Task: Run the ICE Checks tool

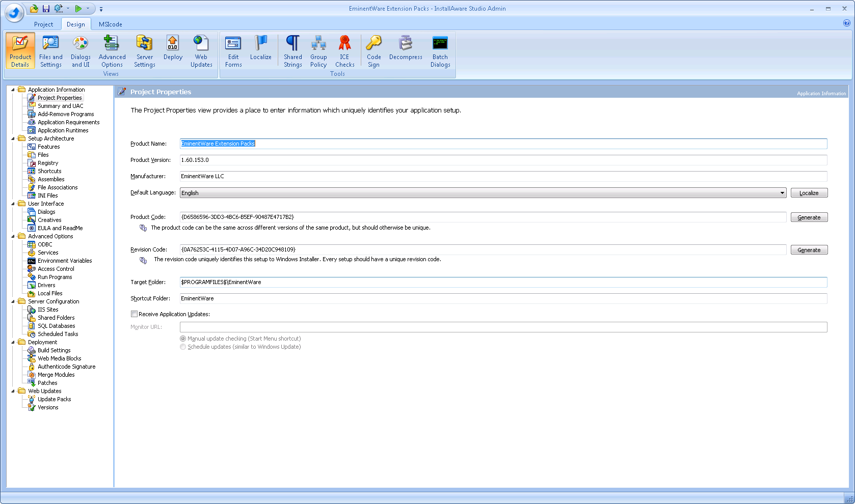Action: (345, 50)
